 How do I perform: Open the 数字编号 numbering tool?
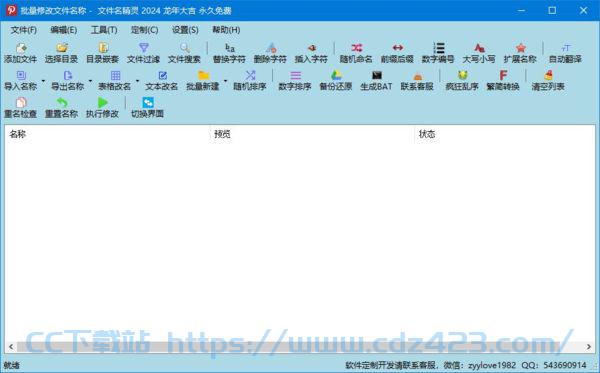438,53
